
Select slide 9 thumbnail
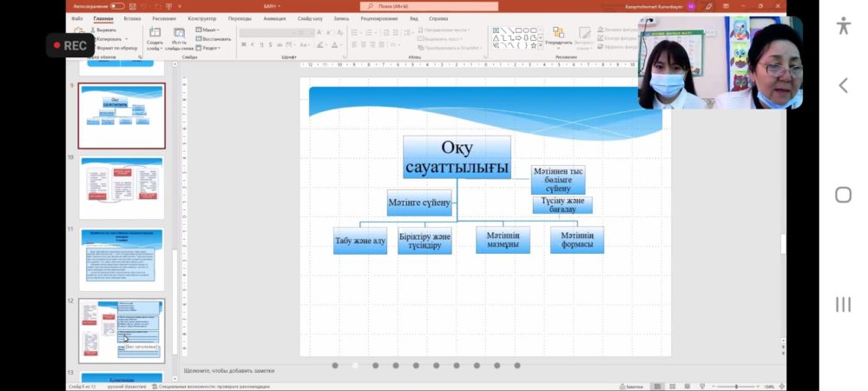pyautogui.click(x=122, y=116)
